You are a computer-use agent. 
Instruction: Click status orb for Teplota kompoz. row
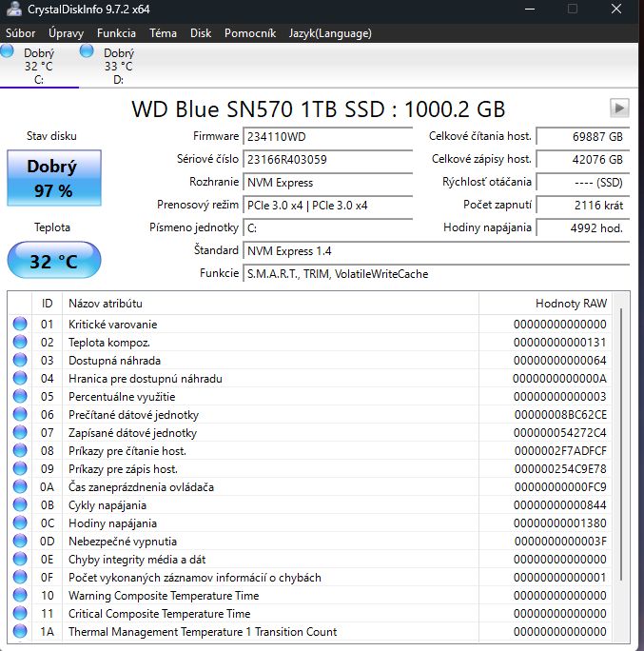20,342
